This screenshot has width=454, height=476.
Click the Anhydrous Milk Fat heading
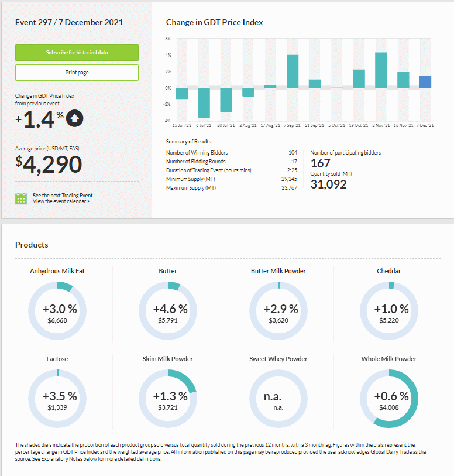click(x=57, y=271)
